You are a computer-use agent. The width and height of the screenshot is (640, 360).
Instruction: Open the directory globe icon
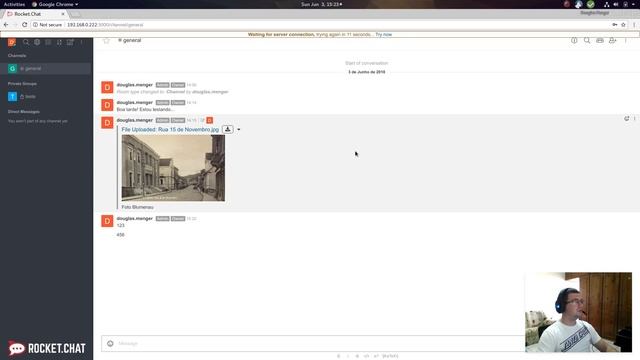37,42
